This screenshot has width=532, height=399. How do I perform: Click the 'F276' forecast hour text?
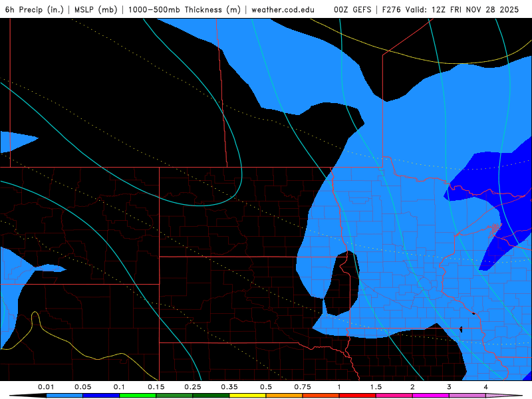(x=392, y=9)
